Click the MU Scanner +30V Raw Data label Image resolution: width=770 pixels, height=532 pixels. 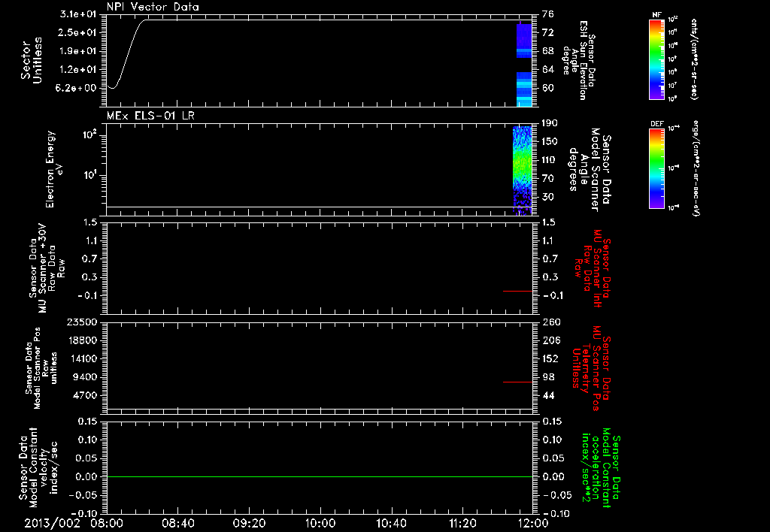click(47, 268)
